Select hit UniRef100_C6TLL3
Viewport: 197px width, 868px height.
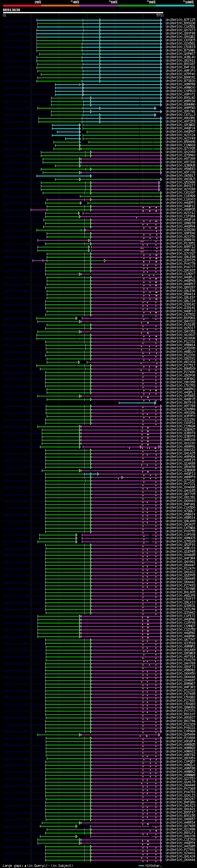tap(180, 115)
